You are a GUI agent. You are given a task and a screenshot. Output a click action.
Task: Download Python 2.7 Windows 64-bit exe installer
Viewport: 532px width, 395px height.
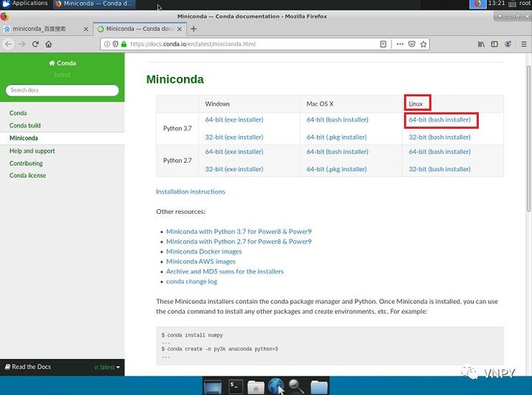[x=234, y=152]
